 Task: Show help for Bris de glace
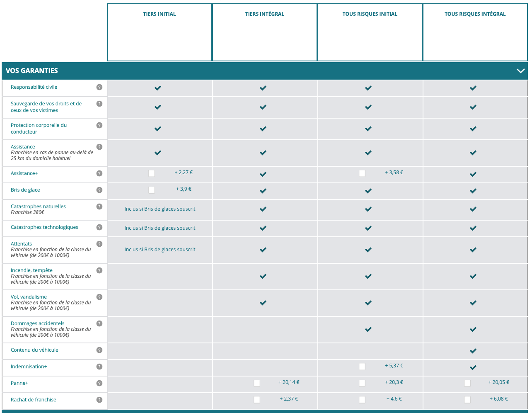click(99, 190)
